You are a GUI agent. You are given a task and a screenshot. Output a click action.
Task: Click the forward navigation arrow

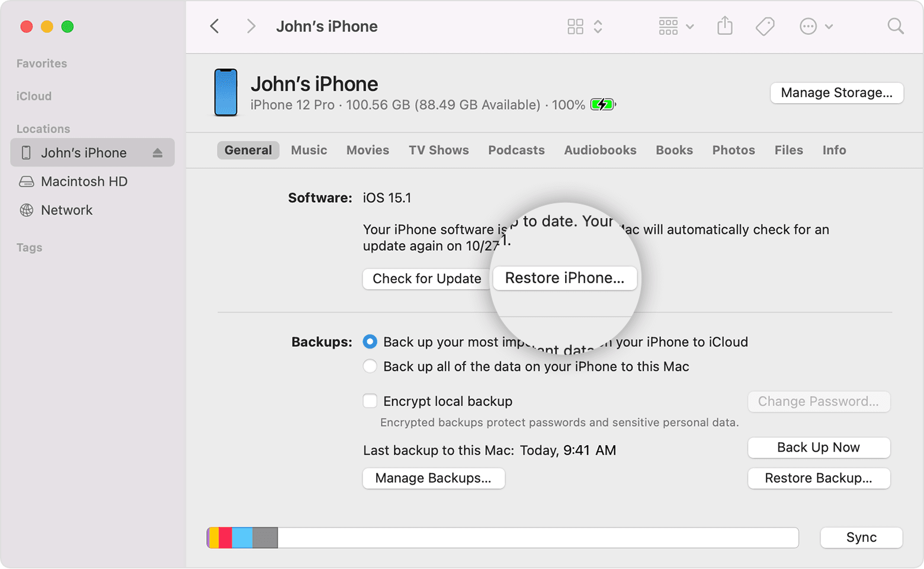pyautogui.click(x=251, y=26)
